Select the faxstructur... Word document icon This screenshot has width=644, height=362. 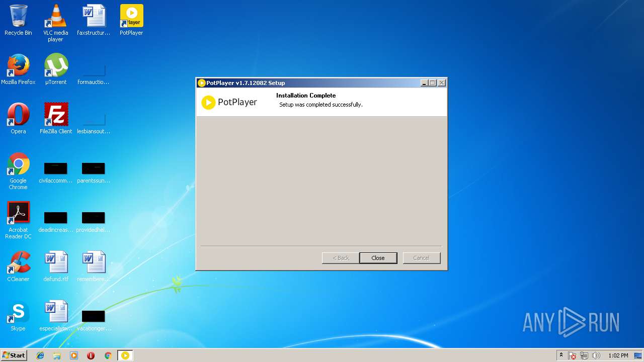(x=94, y=20)
